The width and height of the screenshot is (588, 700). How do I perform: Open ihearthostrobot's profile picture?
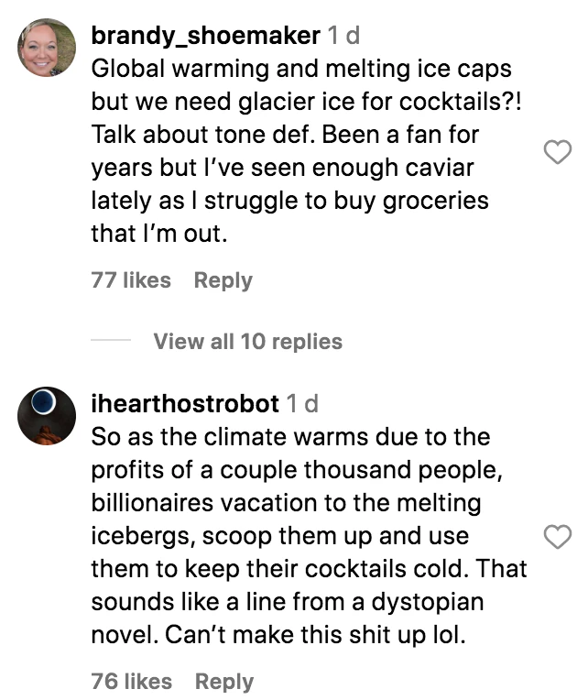[47, 415]
